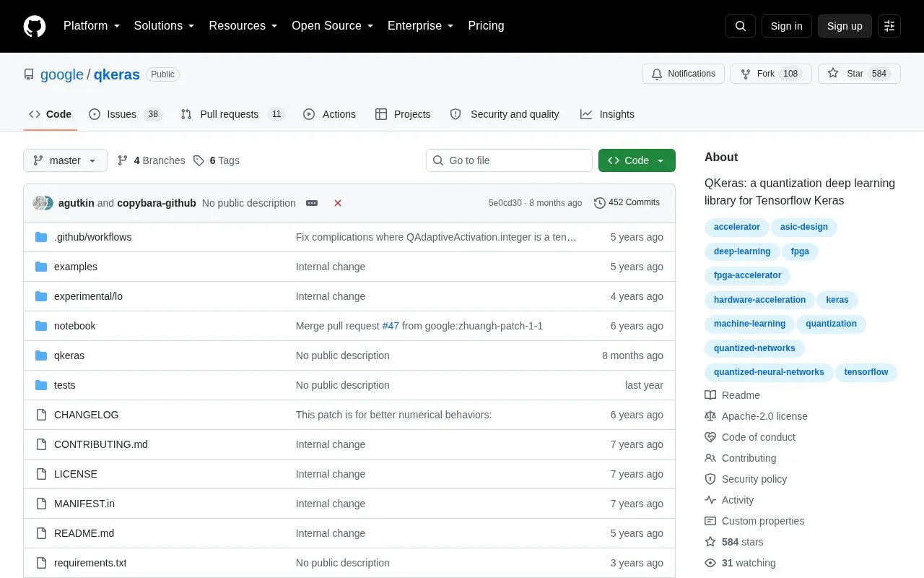
Task: Open README.md file in list
Action: [84, 533]
